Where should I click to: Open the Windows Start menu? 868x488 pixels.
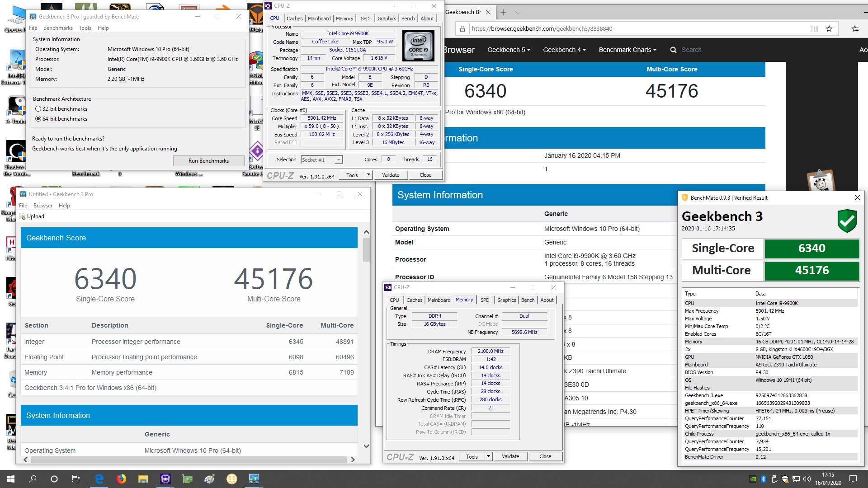[11, 479]
